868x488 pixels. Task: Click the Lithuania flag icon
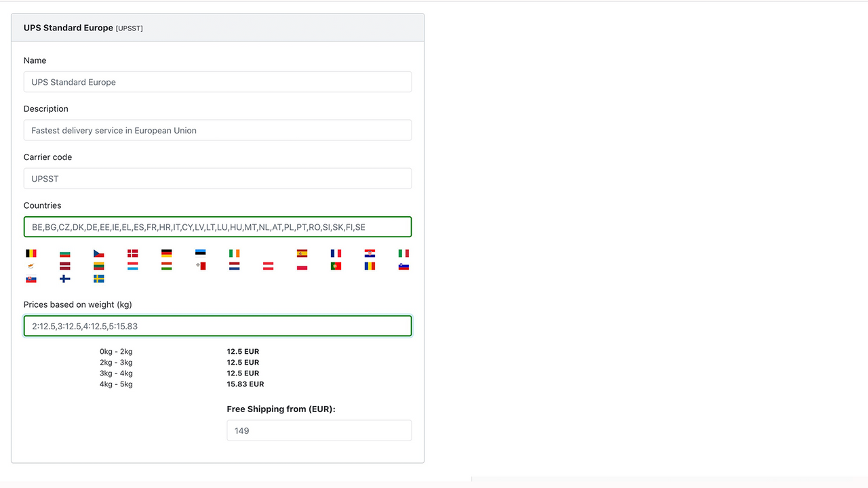tap(98, 266)
